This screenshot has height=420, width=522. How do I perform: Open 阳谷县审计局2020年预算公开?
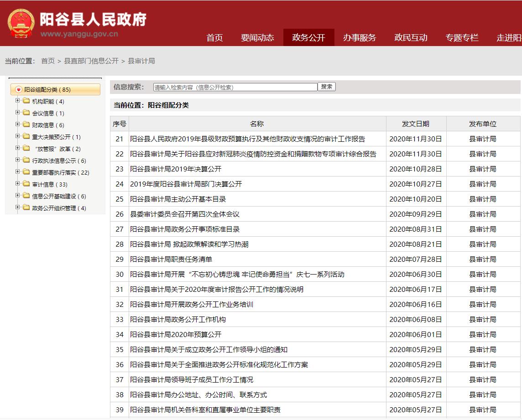coord(175,334)
